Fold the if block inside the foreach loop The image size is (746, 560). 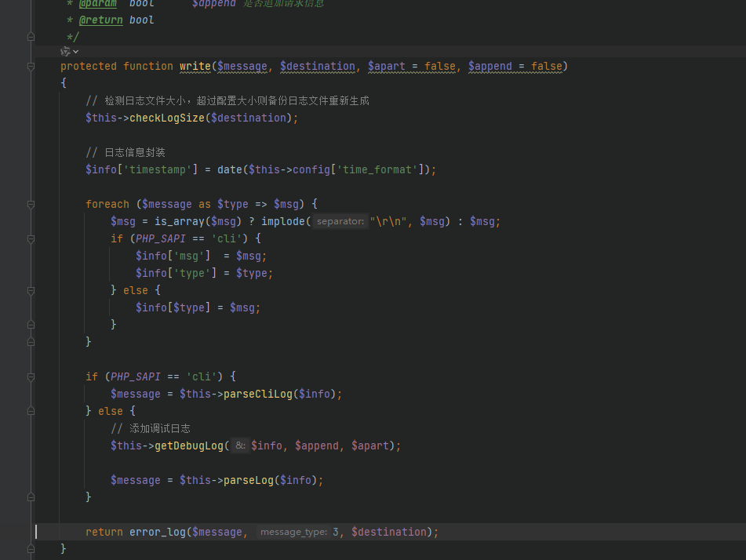31,239
